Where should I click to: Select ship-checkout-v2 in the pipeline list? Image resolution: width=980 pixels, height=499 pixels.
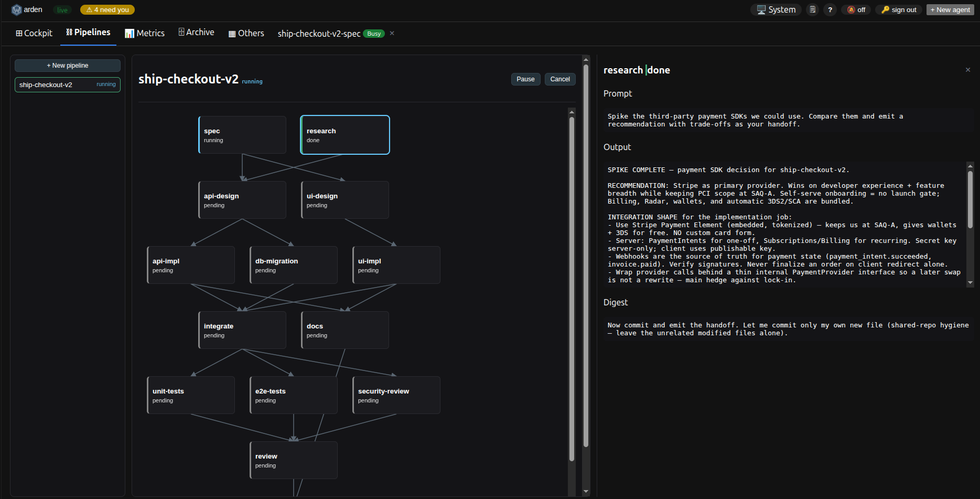(68, 84)
